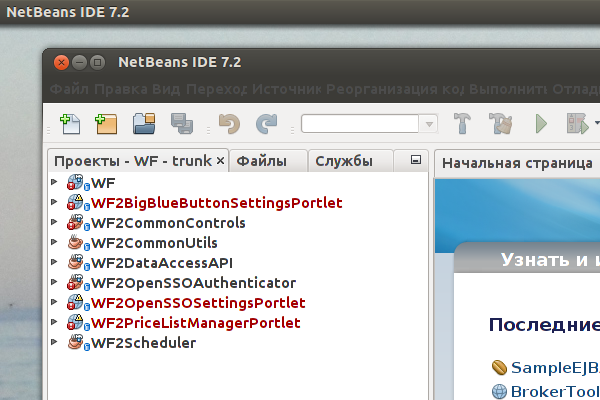This screenshot has height=400, width=600.
Task: Expand the WF project node
Action: click(54, 182)
